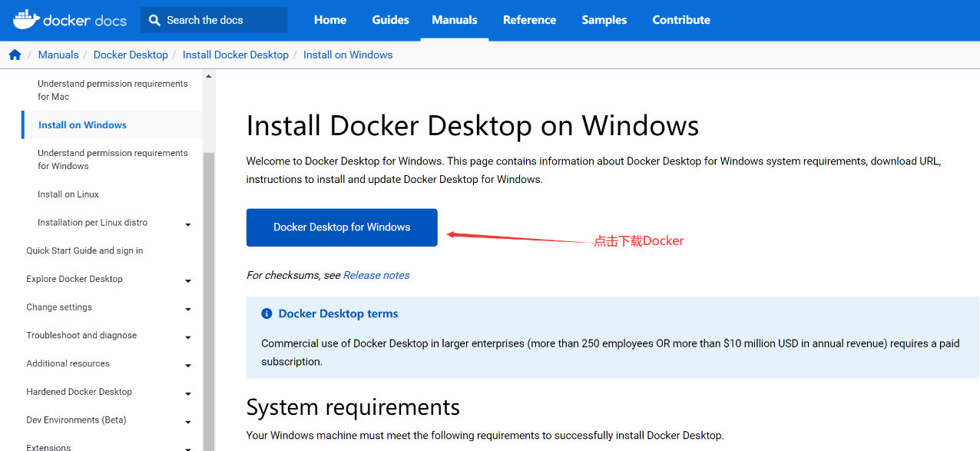
Task: Open Understand permission requirements for Windows
Action: (x=113, y=159)
